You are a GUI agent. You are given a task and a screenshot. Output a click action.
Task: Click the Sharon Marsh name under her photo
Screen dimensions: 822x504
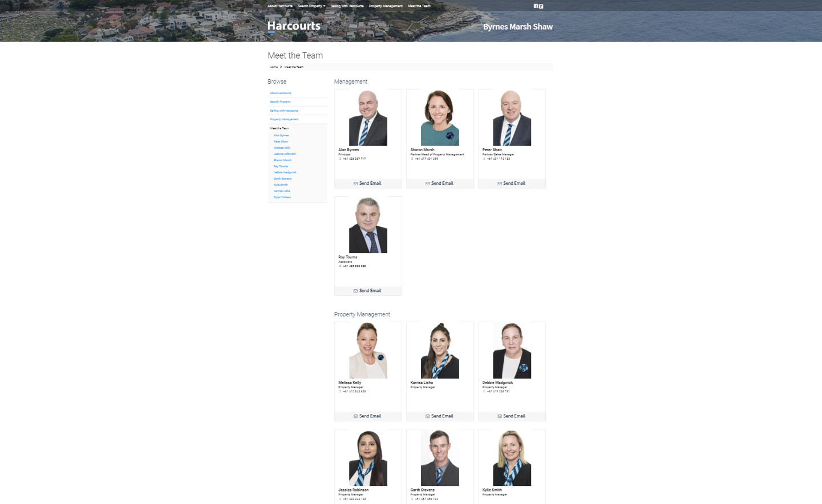[422, 150]
